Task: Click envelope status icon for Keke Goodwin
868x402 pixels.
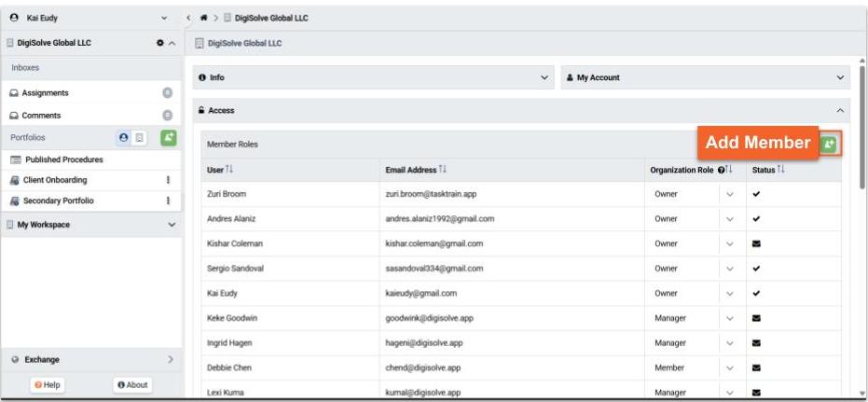Action: pyautogui.click(x=757, y=318)
